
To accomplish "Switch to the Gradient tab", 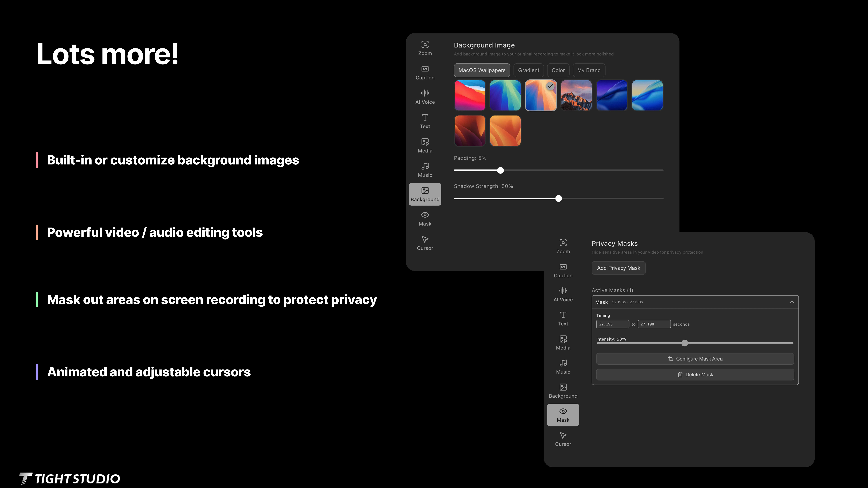I will click(528, 70).
